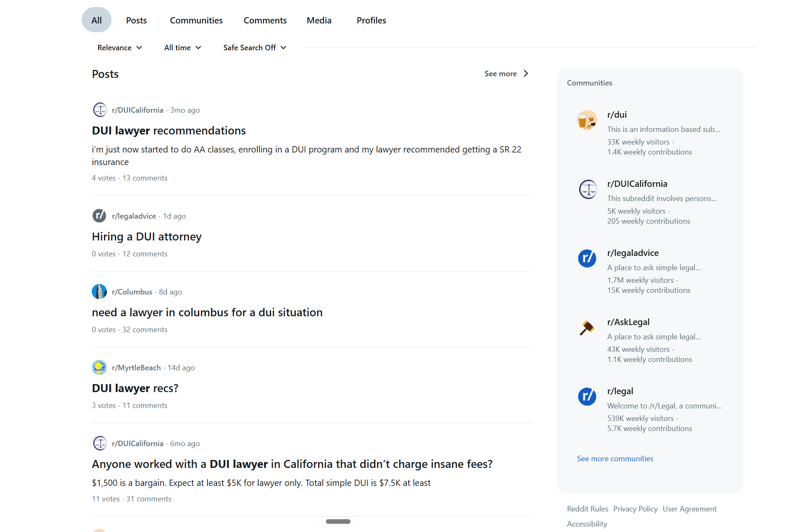Open r/AskLegal community title in sidebar
The height and width of the screenshot is (532, 785).
[628, 322]
